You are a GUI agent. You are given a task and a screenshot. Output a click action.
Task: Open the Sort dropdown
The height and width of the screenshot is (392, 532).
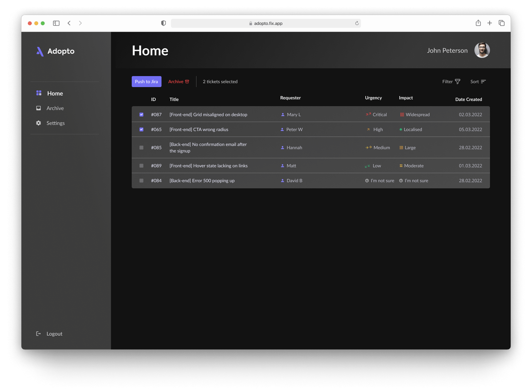(478, 81)
